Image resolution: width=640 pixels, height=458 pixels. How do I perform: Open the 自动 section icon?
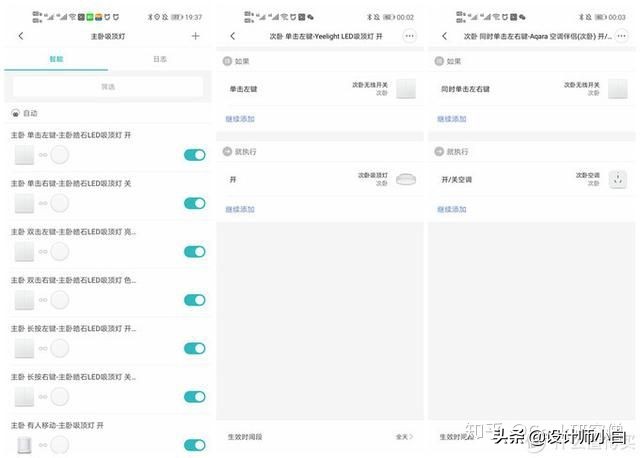16,113
